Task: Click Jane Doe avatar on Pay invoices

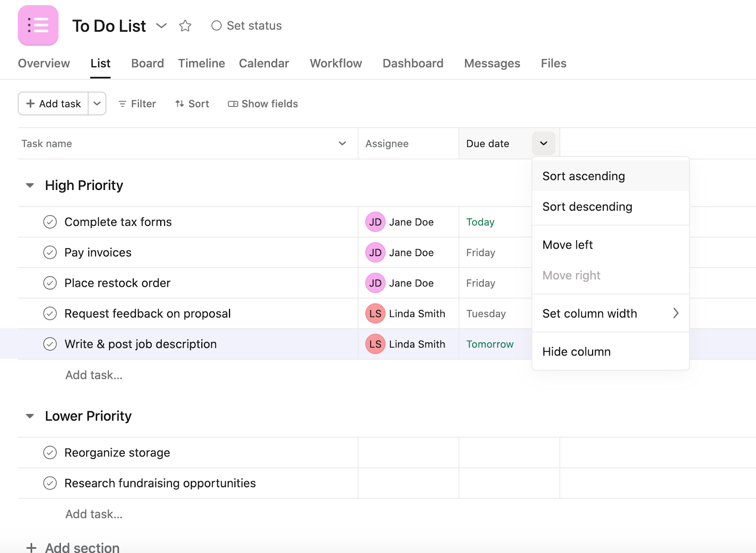Action: 375,252
